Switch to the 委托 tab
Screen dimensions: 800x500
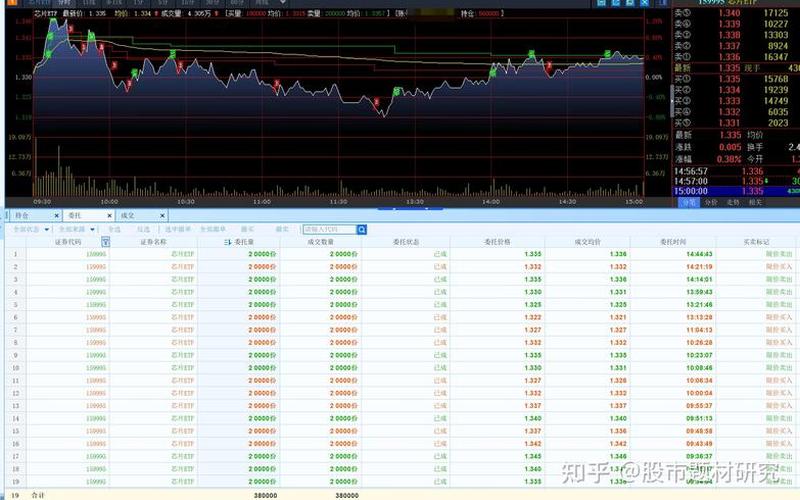click(x=75, y=216)
